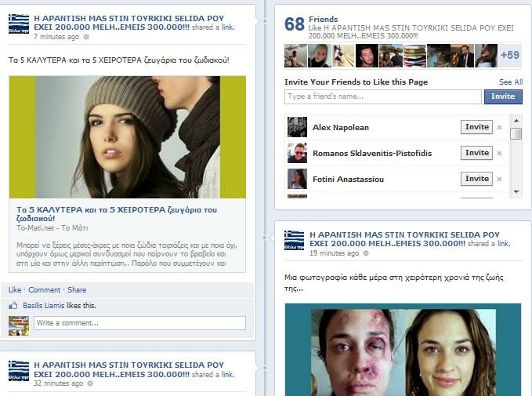Click thumbs-up icon next to Basilis Liamis
Image resolution: width=532 pixels, height=396 pixels.
[13, 306]
